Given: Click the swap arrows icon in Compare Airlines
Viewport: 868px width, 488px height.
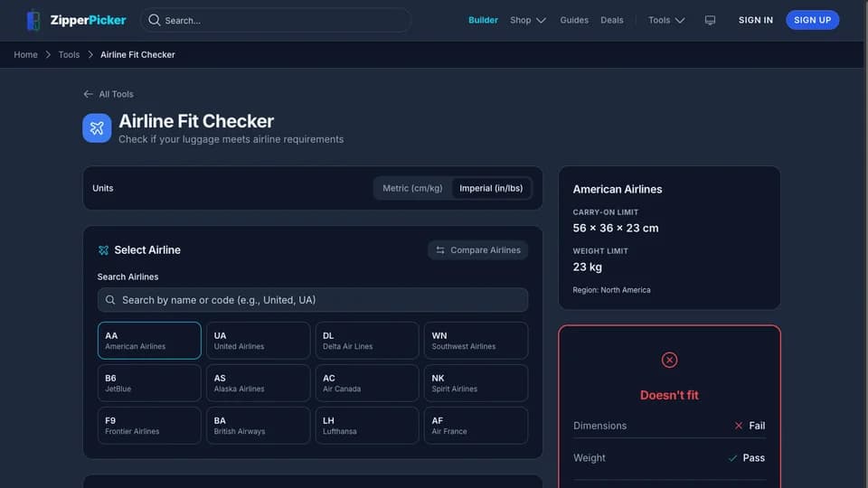Looking at the screenshot, I should click(440, 250).
